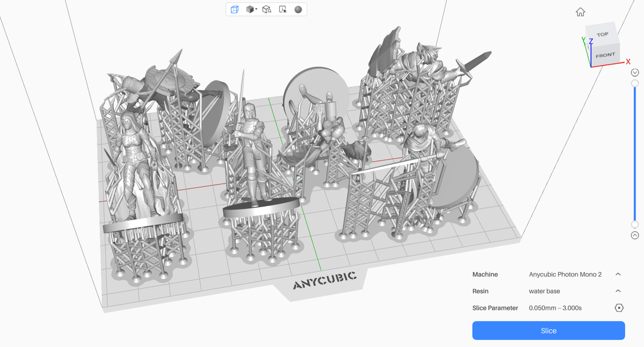Click the down chevron above the layer slider
Image resolution: width=644 pixels, height=347 pixels.
[635, 73]
